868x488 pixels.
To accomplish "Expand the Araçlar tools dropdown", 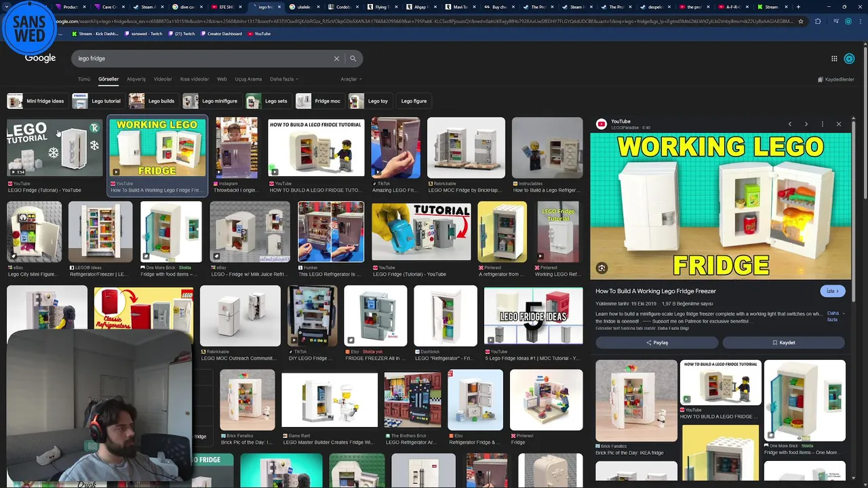I will click(351, 79).
